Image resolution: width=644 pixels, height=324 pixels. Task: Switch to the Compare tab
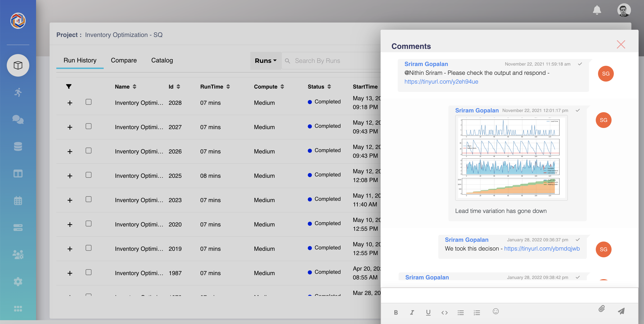click(124, 60)
